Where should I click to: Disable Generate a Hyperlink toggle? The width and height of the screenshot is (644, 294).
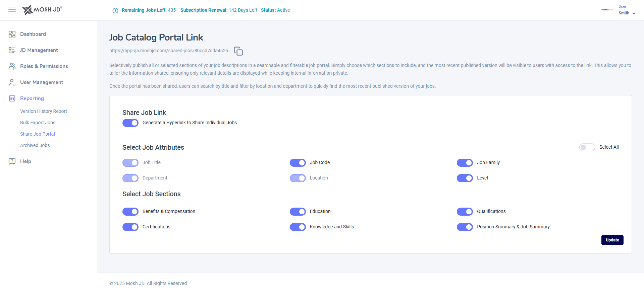(x=130, y=123)
